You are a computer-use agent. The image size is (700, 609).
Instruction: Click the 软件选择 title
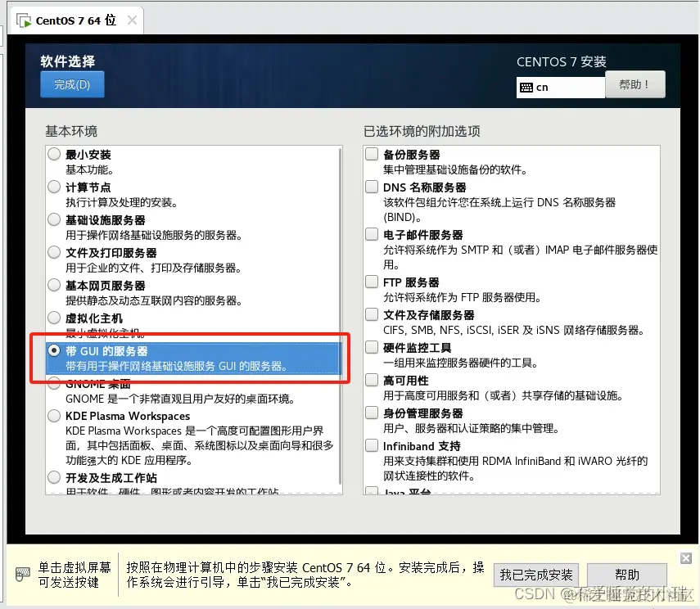68,61
